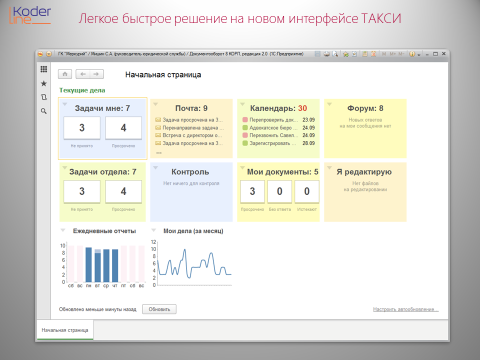Open calendar event dated 23.09
This screenshot has height=360, width=480.
coord(279,120)
